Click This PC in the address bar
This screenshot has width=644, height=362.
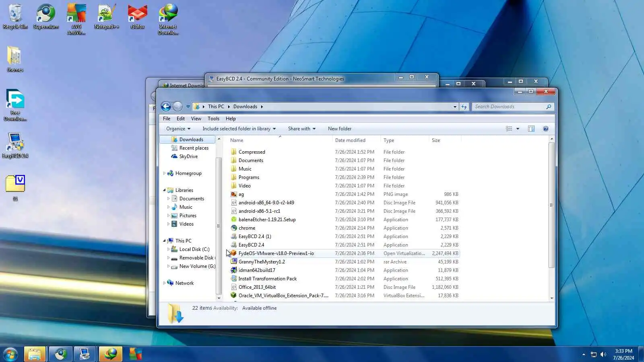pyautogui.click(x=216, y=107)
